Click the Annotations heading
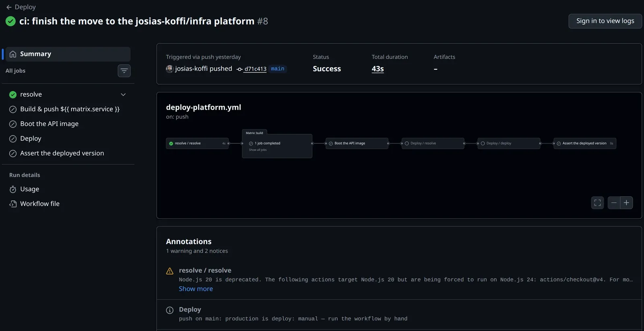644x331 pixels. (188, 241)
